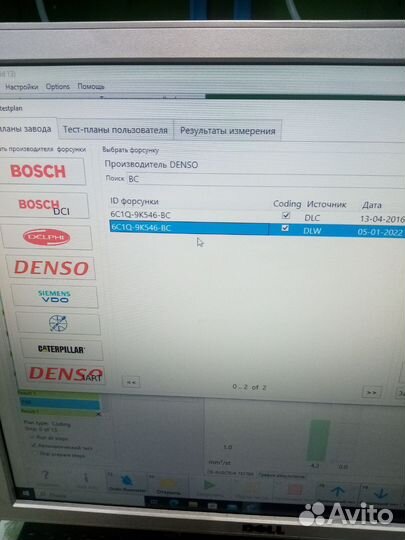Image resolution: width=405 pixels, height=540 pixels.
Task: Go to the next page with >> button
Action: [x=371, y=393]
